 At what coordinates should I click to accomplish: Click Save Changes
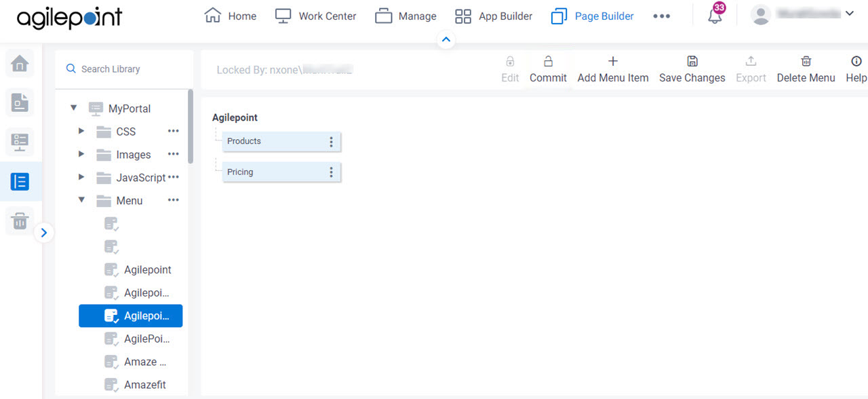[692, 70]
